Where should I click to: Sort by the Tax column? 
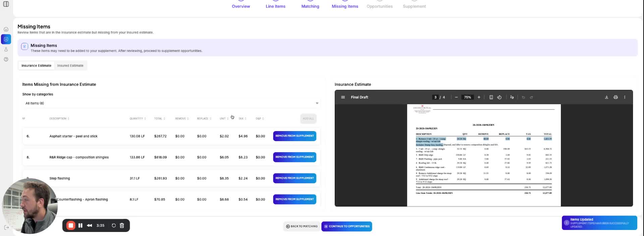pos(243,119)
